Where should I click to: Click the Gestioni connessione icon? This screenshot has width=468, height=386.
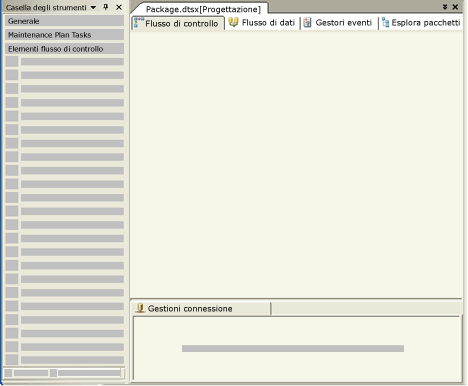(x=140, y=308)
